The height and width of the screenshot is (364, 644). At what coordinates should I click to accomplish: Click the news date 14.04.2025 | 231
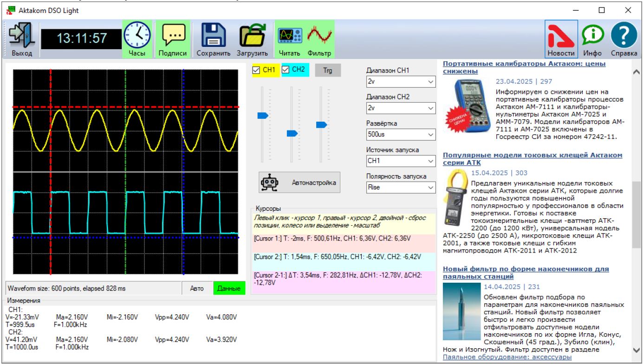pos(512,287)
